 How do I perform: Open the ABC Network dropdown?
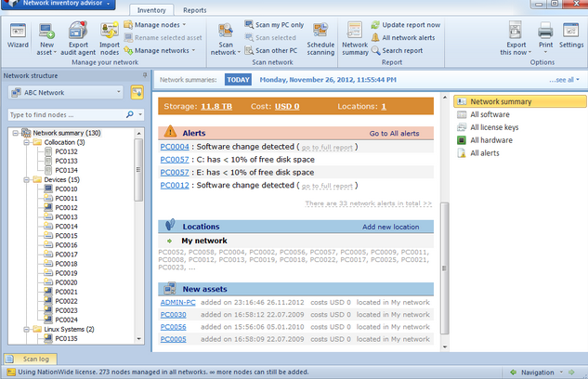66,92
